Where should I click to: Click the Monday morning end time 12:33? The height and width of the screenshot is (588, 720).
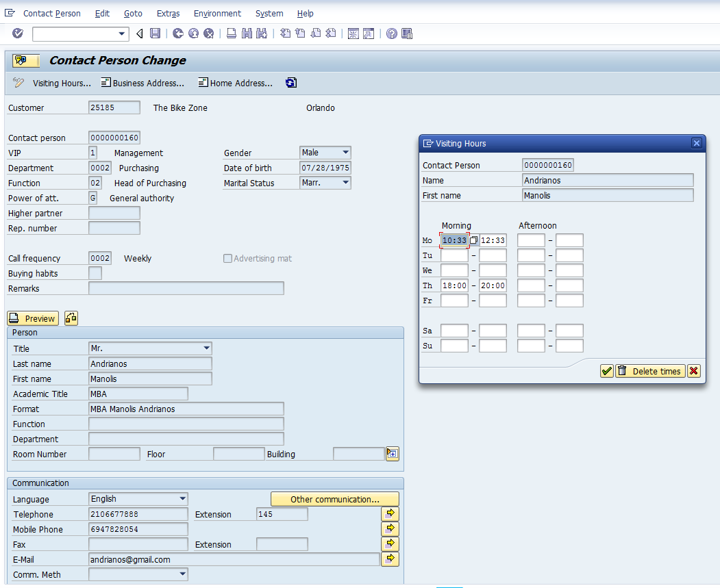click(x=493, y=240)
